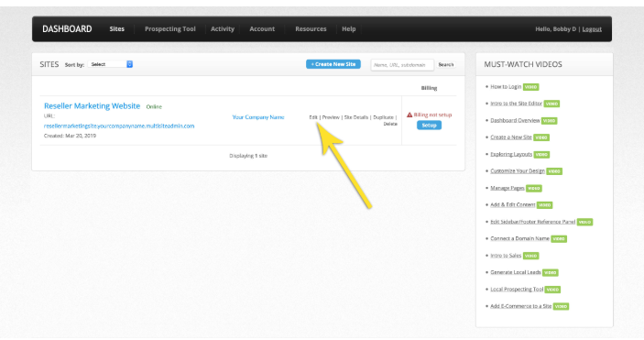The image size is (644, 340).
Task: Click the Duplicate site link
Action: tap(383, 117)
